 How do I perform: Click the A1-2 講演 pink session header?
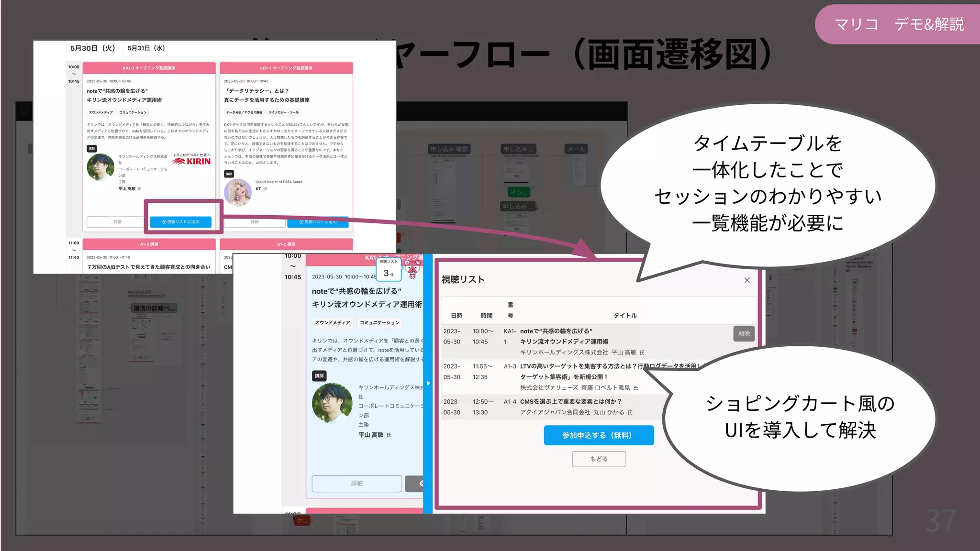pyautogui.click(x=149, y=244)
